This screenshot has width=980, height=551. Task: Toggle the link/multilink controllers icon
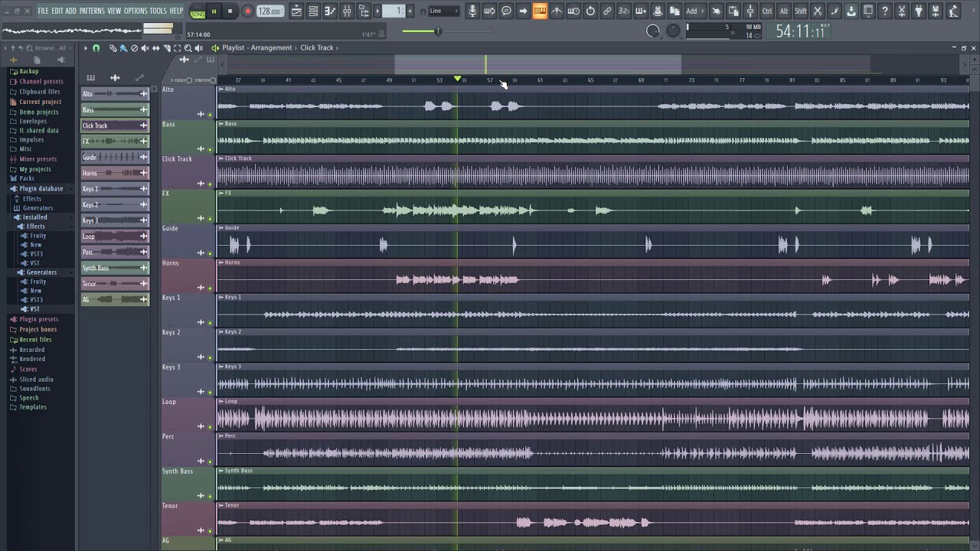(x=607, y=11)
